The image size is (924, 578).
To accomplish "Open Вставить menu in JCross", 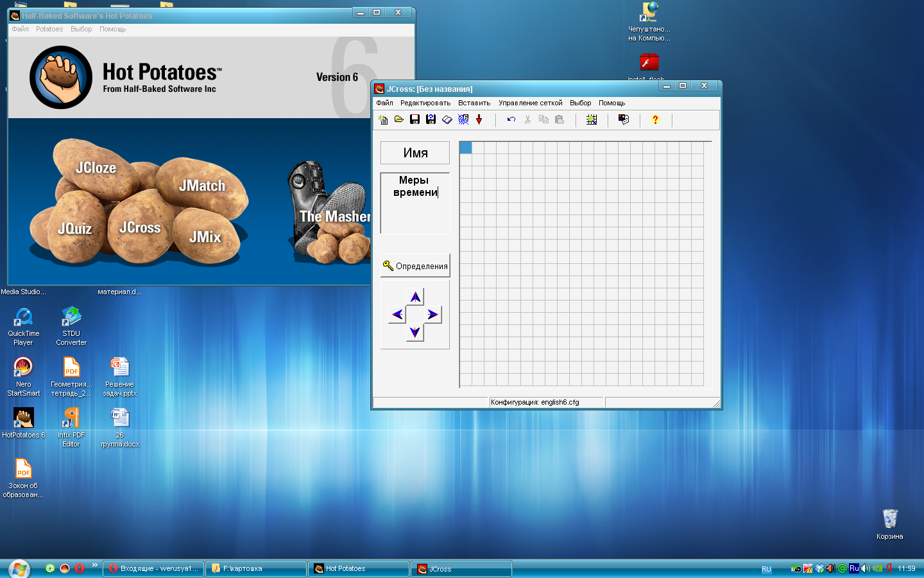I will 474,103.
